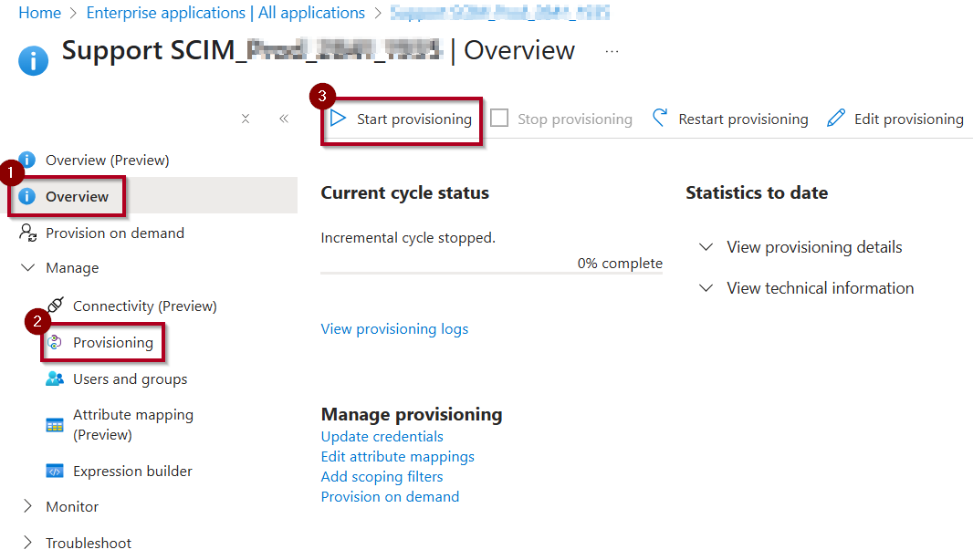Collapse the sidebar with double-chevron button

coord(284,119)
